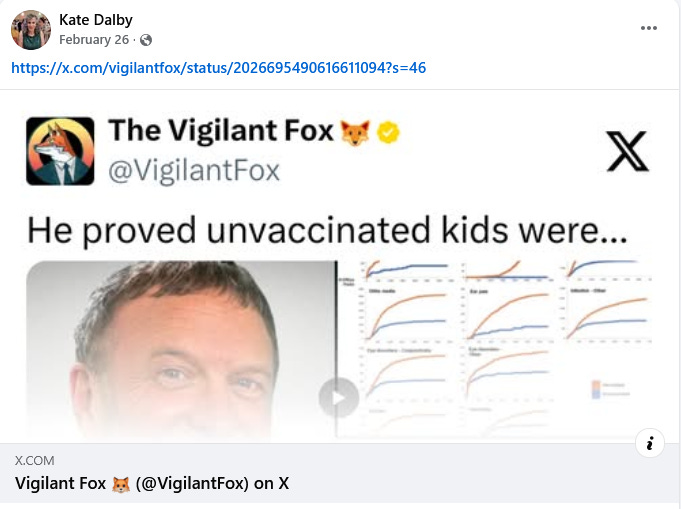Click the fox emoji beside The Vigilant Fox
The image size is (681, 509).
click(355, 132)
